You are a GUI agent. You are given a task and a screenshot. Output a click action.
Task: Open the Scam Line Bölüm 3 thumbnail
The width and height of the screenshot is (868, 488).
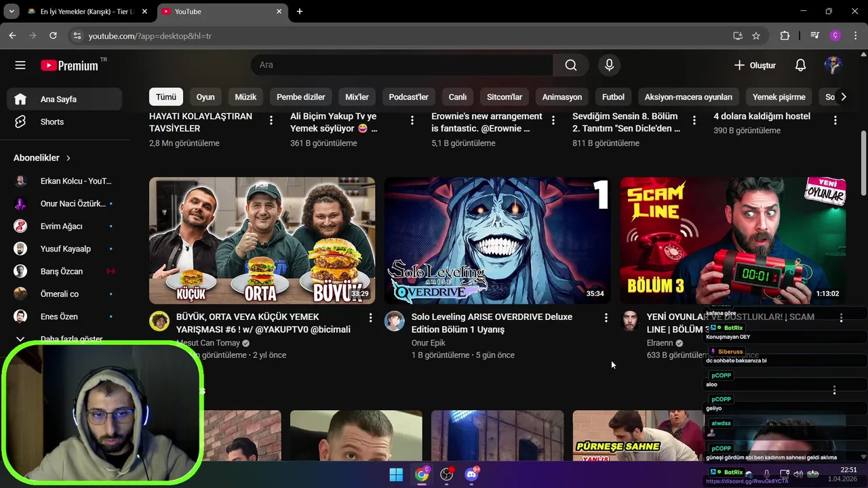pos(733,241)
